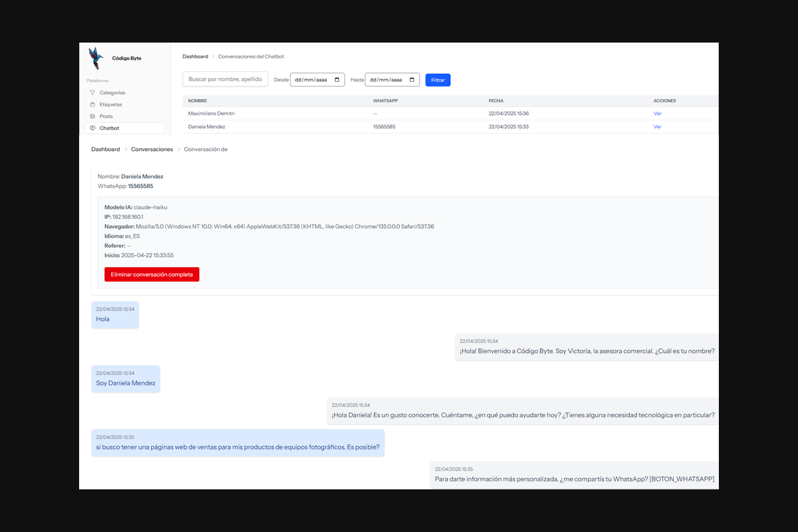
Task: Click Dashboard in the conversation detail breadcrumb
Action: tap(105, 150)
